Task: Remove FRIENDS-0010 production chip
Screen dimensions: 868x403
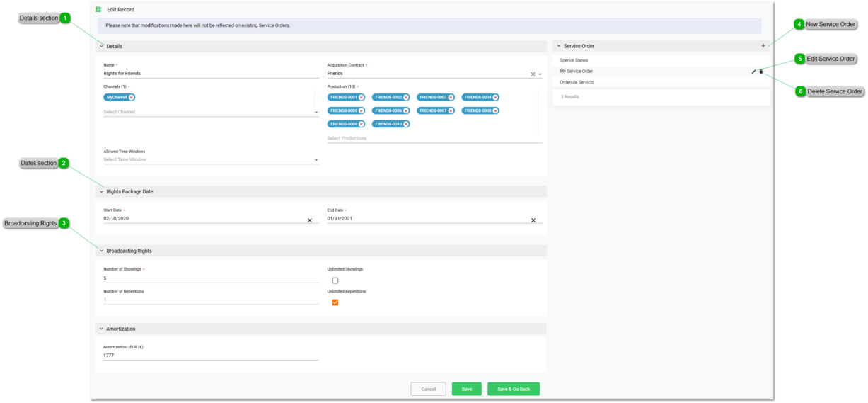Action: (406, 124)
